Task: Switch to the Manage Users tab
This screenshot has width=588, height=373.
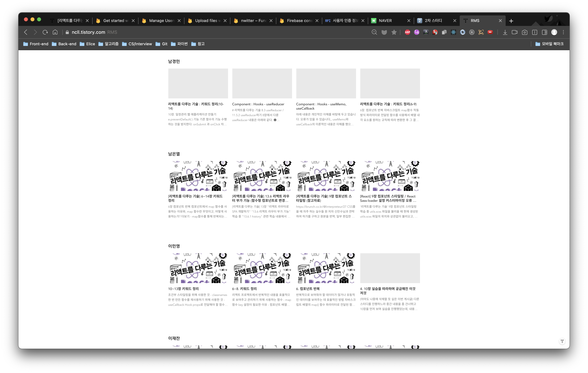Action: (x=162, y=21)
